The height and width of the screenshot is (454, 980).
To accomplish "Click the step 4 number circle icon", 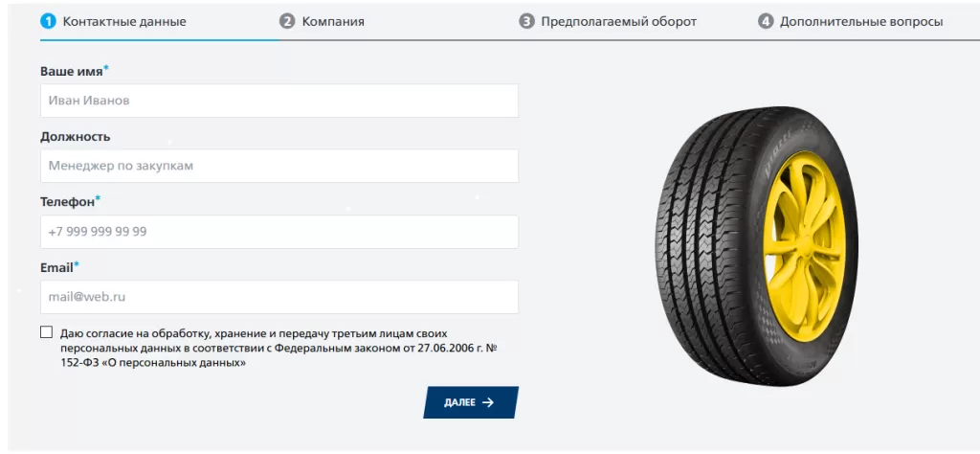I will coord(766,21).
